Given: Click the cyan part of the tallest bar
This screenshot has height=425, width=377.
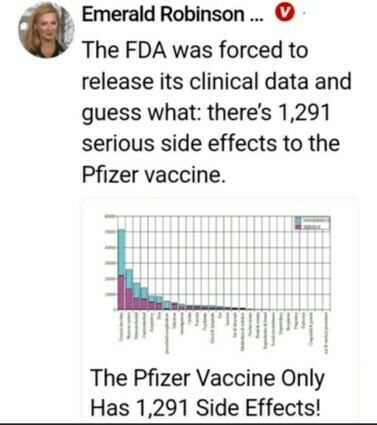Looking at the screenshot, I should (121, 252).
